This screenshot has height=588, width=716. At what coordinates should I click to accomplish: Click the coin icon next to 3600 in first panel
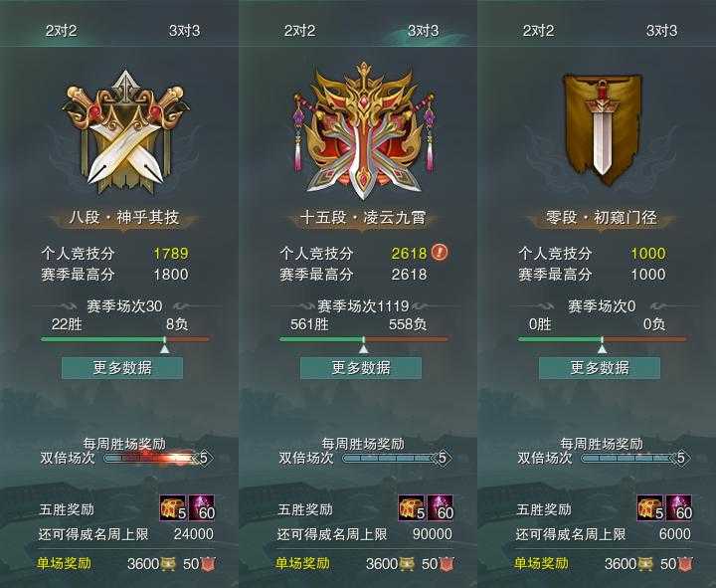click(168, 564)
